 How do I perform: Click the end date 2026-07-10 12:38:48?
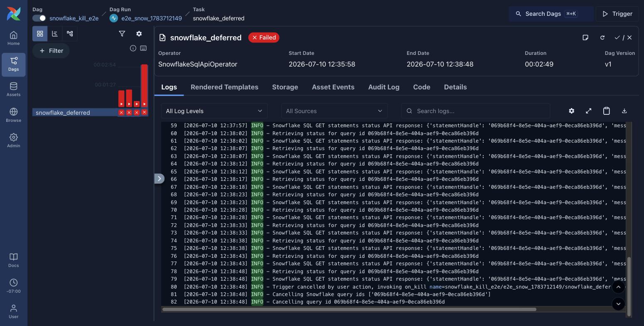coord(440,64)
